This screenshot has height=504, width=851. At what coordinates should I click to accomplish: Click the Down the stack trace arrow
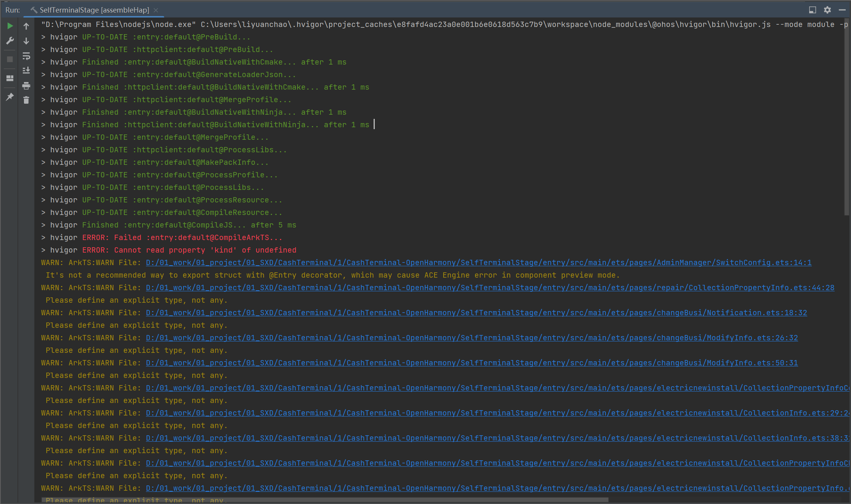[x=26, y=41]
